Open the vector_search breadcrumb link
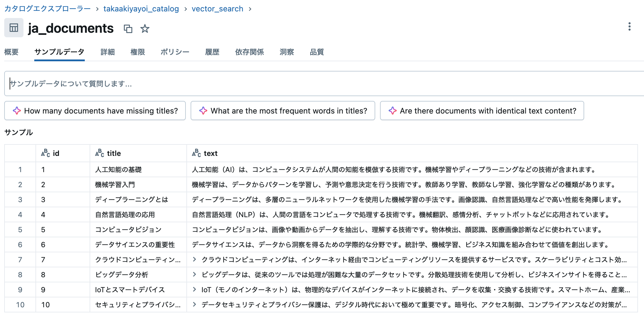 coord(218,9)
